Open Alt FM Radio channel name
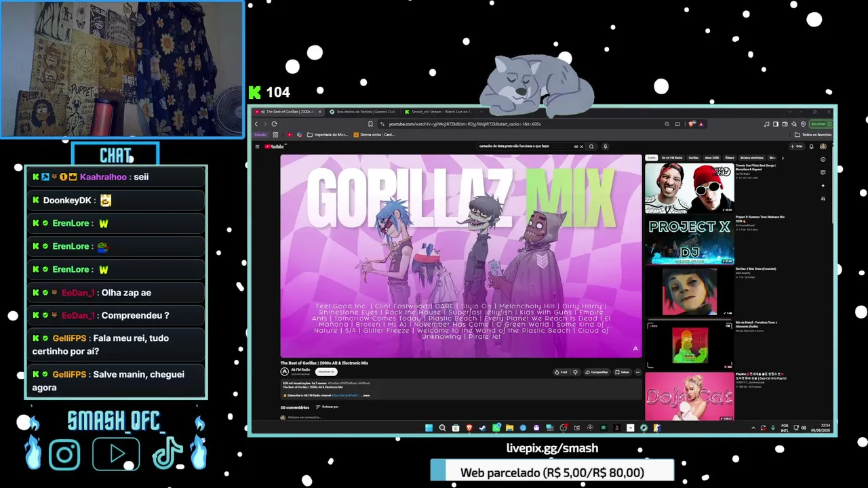Image resolution: width=868 pixels, height=488 pixels. pyautogui.click(x=300, y=370)
